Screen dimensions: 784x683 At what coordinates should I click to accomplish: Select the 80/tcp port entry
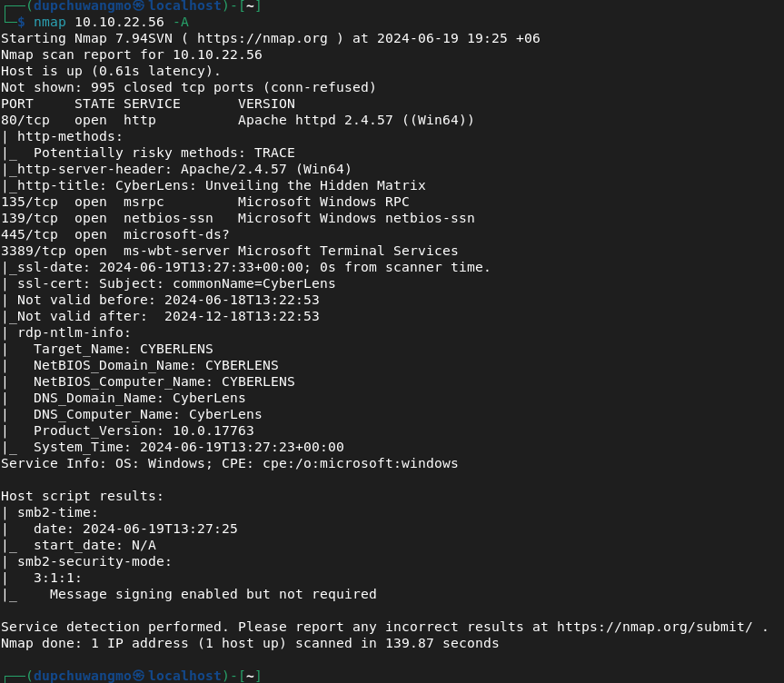[25, 121]
